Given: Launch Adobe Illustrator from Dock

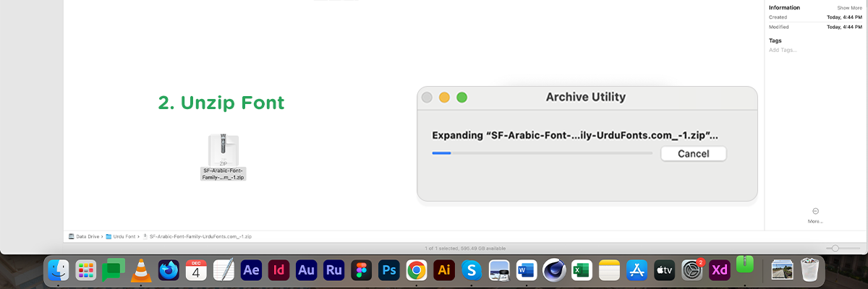Looking at the screenshot, I should (x=443, y=270).
